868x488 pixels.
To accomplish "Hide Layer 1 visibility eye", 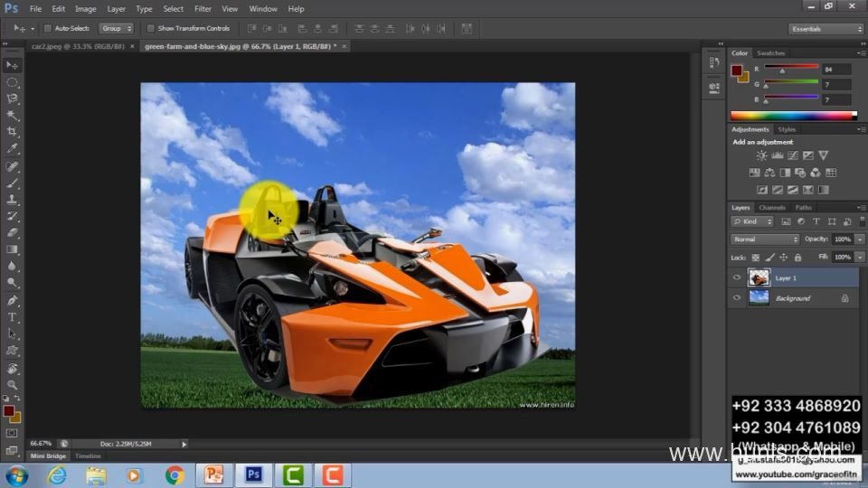I will (x=737, y=277).
